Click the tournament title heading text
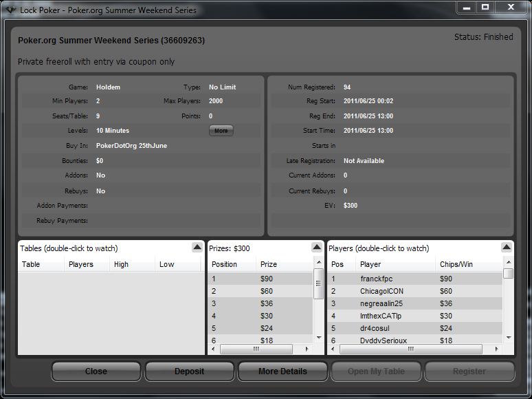532x399 pixels. [111, 41]
